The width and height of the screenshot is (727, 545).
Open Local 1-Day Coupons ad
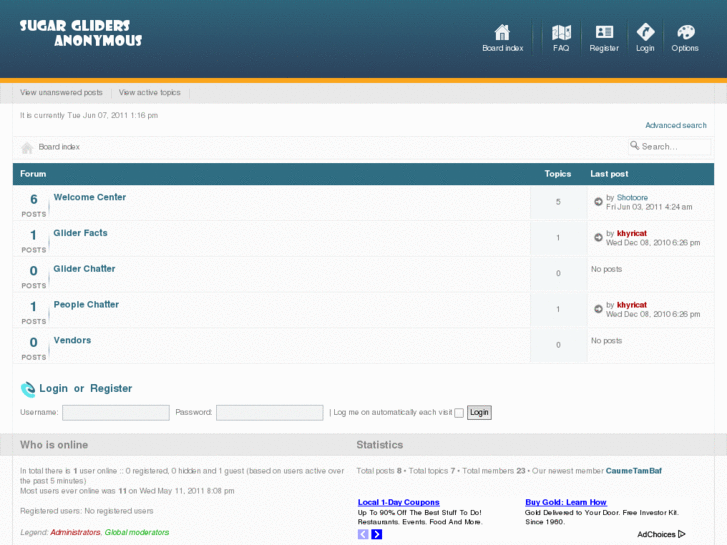point(398,502)
